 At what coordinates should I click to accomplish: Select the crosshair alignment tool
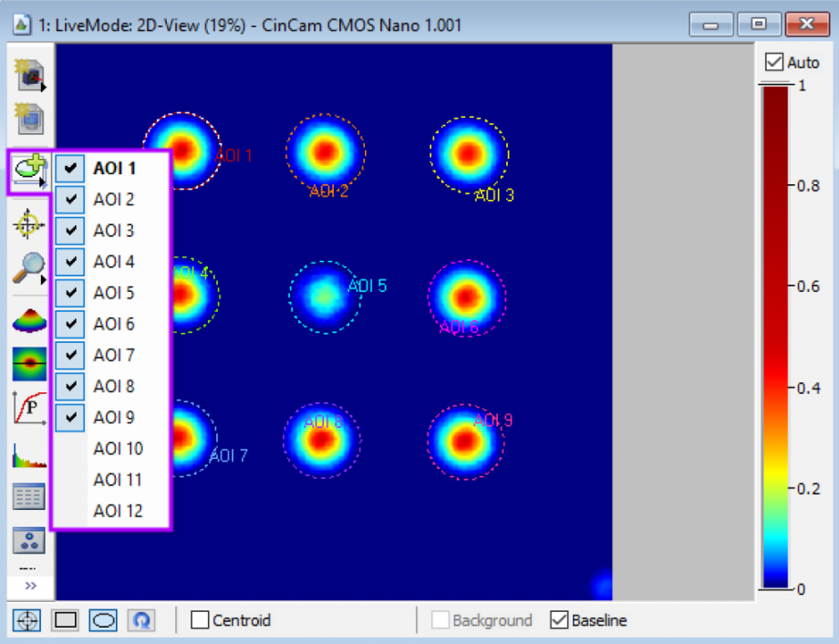tap(26, 223)
